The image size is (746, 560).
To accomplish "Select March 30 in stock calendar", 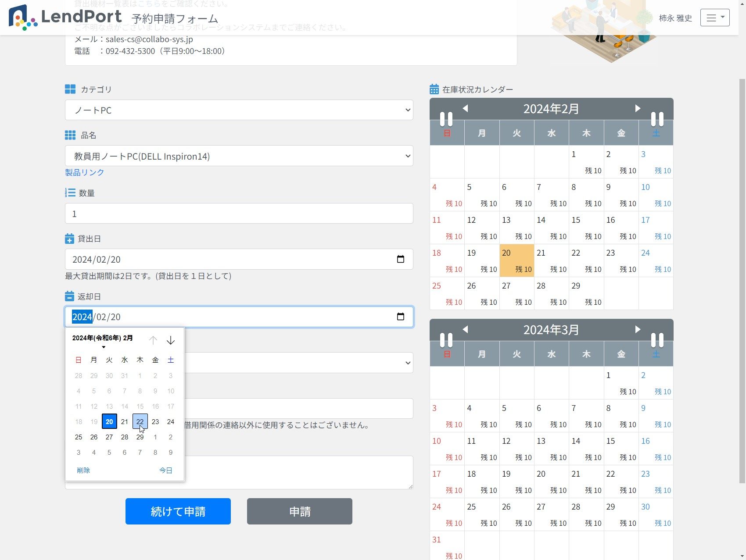I will 656,514.
